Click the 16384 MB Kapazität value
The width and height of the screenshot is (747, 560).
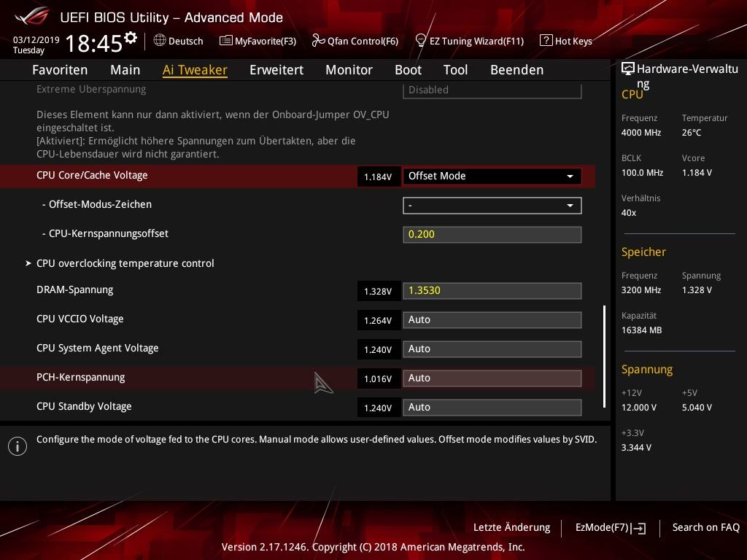(x=642, y=330)
